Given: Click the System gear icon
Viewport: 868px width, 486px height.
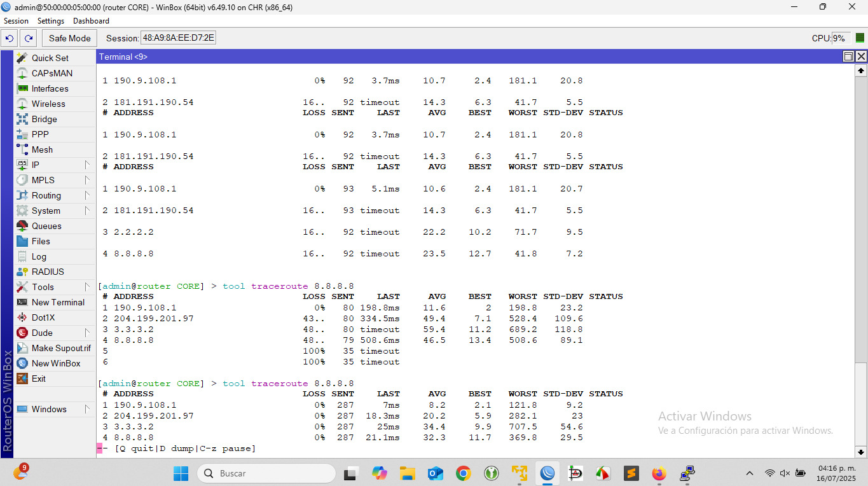Looking at the screenshot, I should pos(22,211).
